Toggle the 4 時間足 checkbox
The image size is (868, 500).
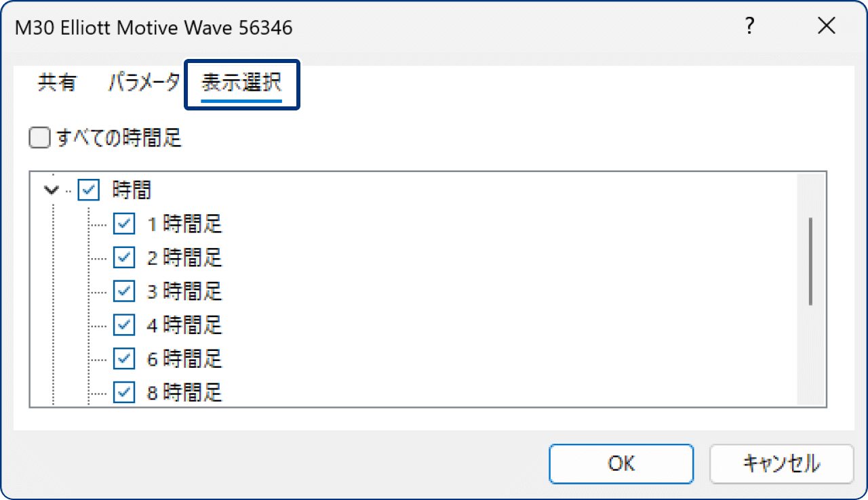[x=124, y=325]
